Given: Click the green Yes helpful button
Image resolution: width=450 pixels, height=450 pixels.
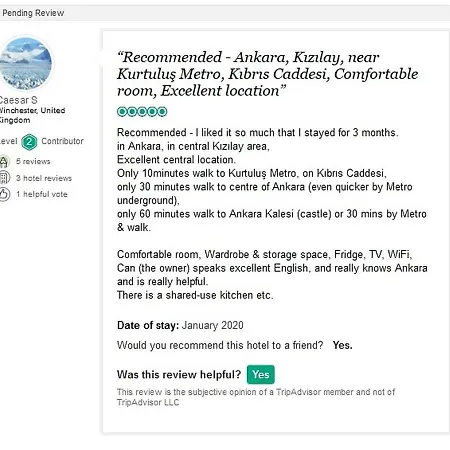Looking at the screenshot, I should (x=261, y=374).
